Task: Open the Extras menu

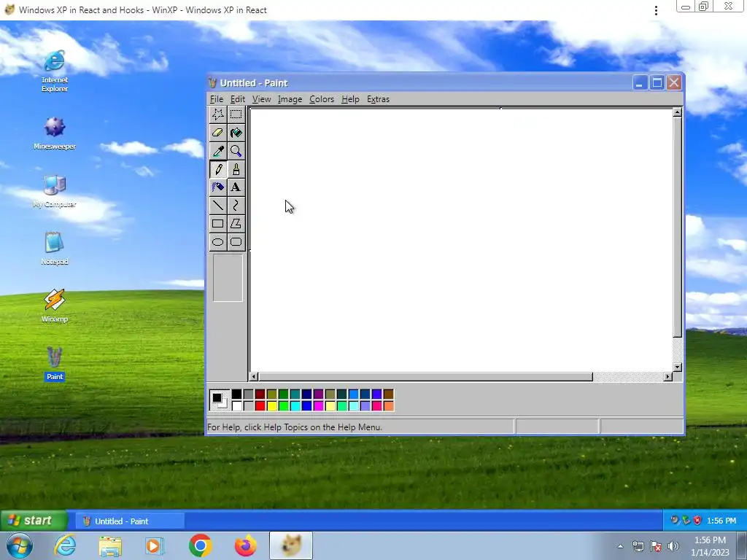Action: point(379,99)
